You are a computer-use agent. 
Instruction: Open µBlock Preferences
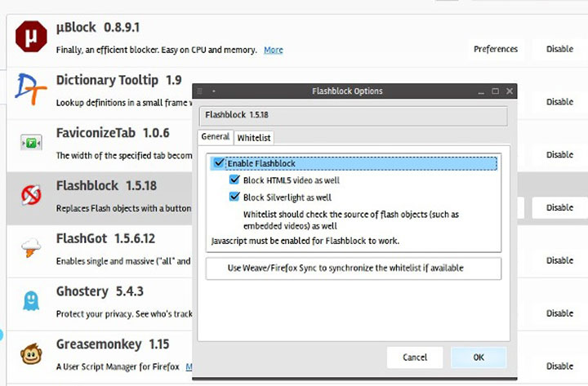496,49
